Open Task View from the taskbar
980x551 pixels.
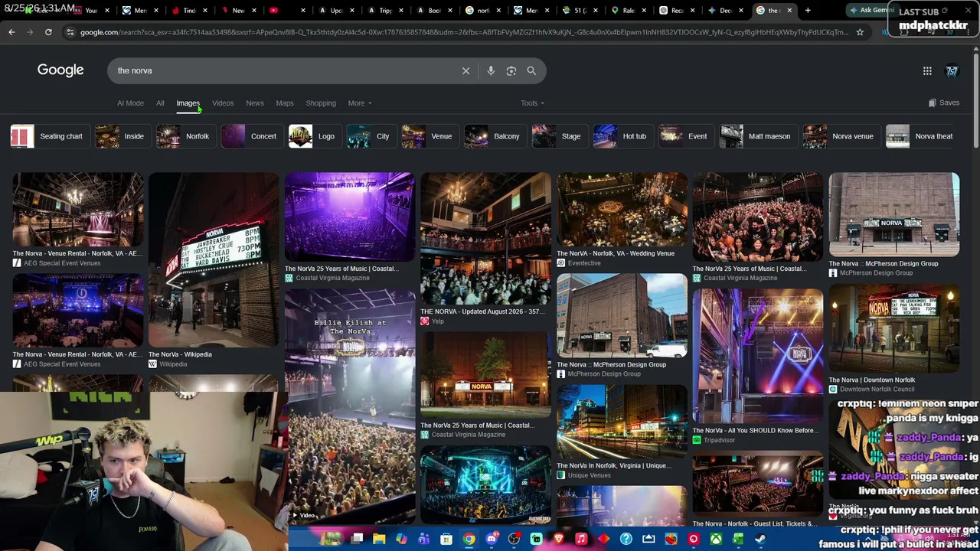click(x=357, y=539)
